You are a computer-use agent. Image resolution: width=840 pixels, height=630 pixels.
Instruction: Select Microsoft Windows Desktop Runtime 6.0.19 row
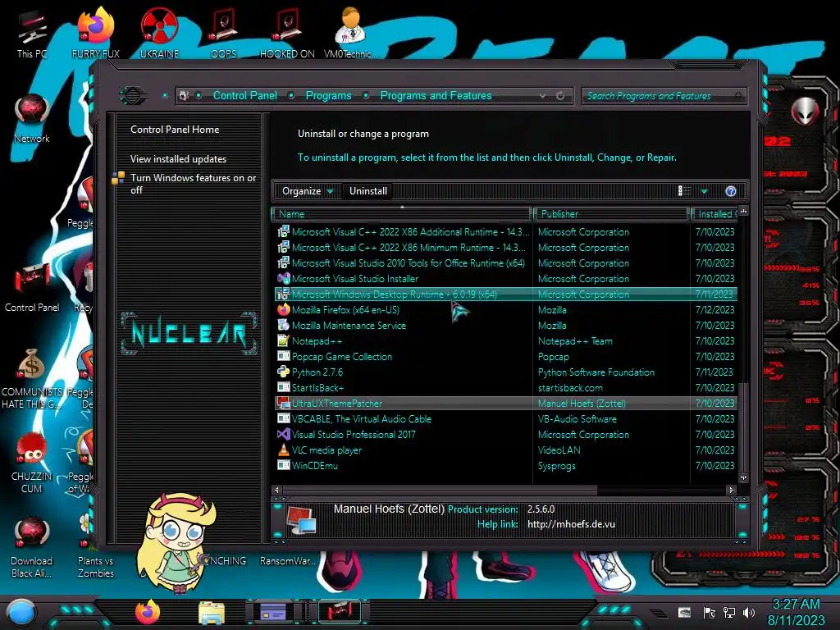[x=505, y=294]
